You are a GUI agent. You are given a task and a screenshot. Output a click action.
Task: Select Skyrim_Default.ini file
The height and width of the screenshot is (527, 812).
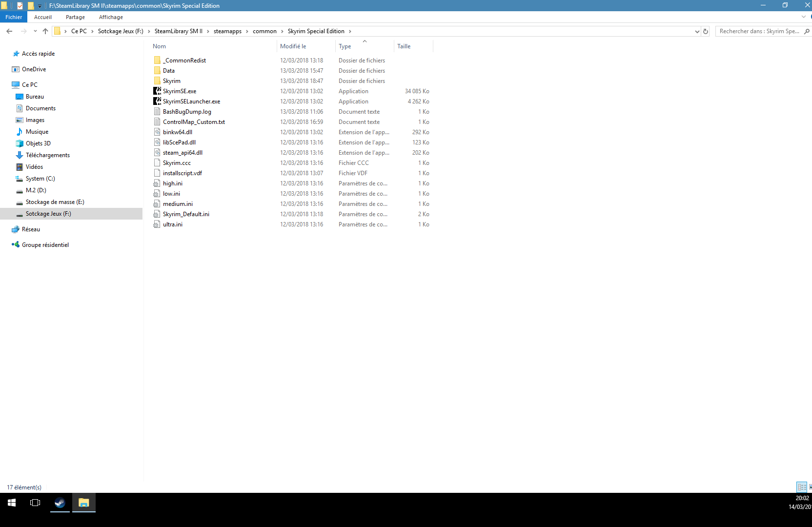[186, 214]
